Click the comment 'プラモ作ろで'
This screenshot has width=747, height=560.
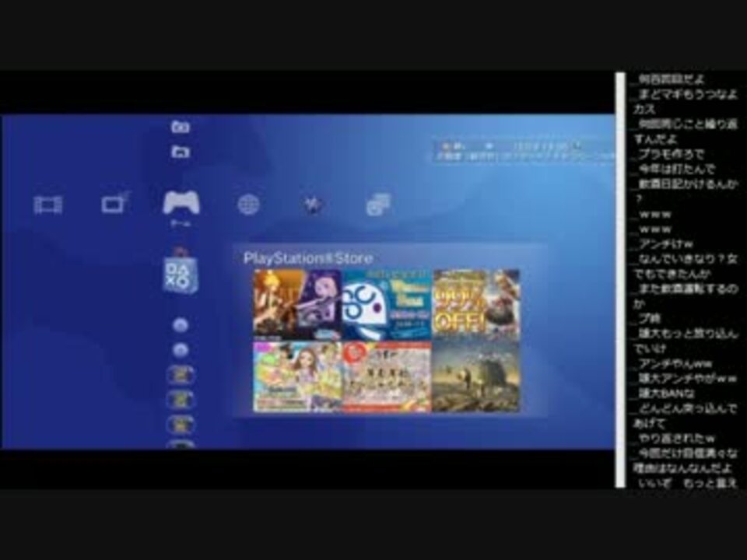(x=670, y=154)
